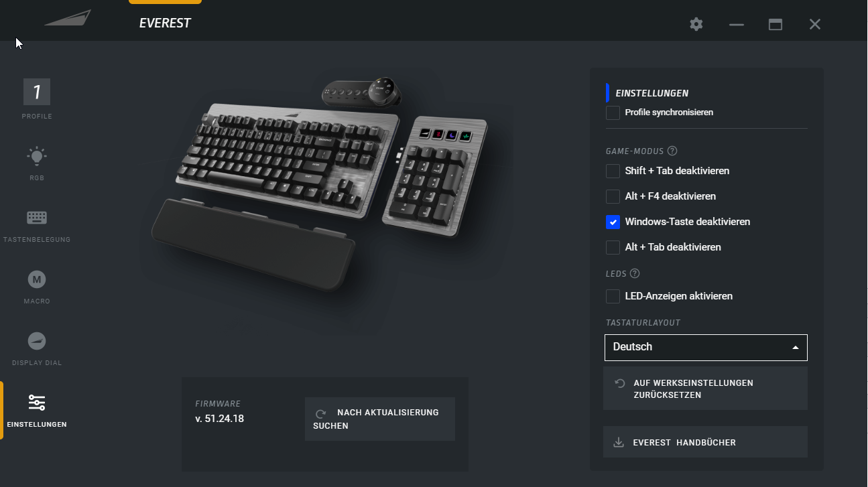
Task: Click the dropdown arrow beside Deutsch
Action: click(x=795, y=348)
